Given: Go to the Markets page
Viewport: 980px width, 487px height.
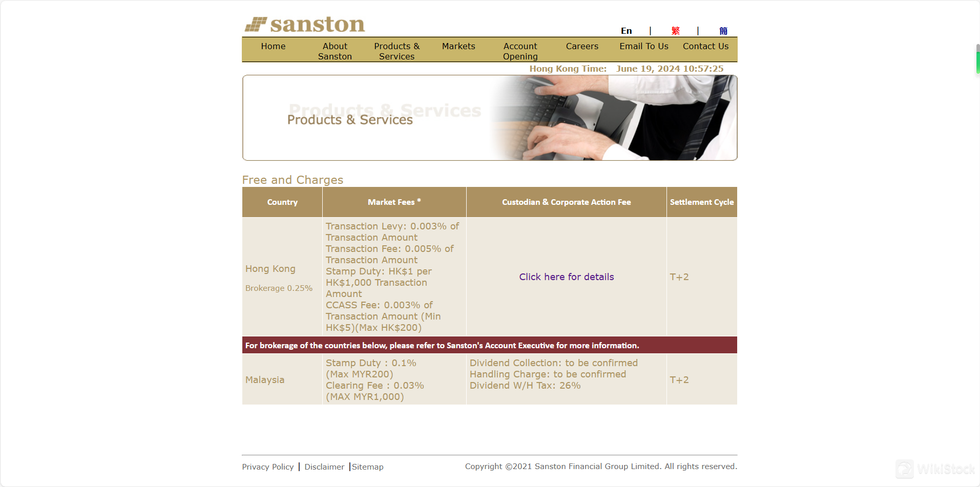Looking at the screenshot, I should pyautogui.click(x=458, y=46).
